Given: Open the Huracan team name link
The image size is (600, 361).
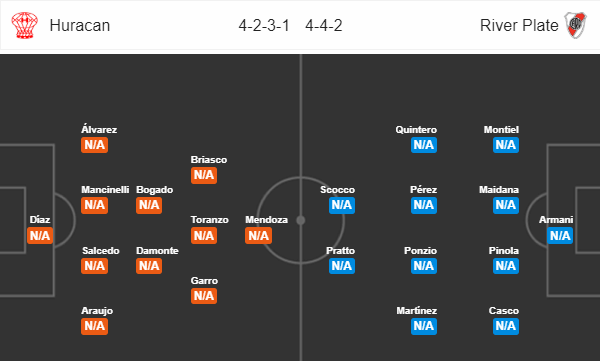Looking at the screenshot, I should pyautogui.click(x=80, y=26).
